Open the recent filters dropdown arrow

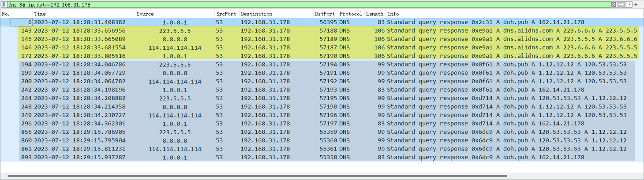[x=629, y=4]
